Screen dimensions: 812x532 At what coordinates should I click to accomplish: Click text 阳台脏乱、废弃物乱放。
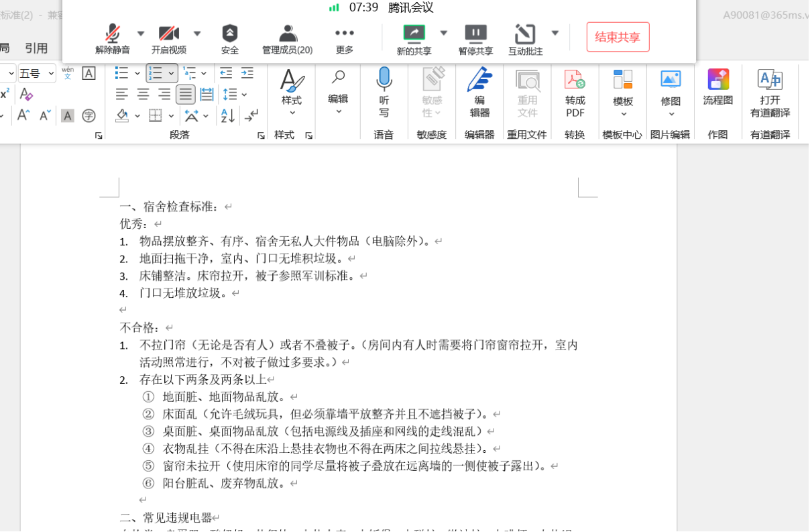[x=225, y=483]
